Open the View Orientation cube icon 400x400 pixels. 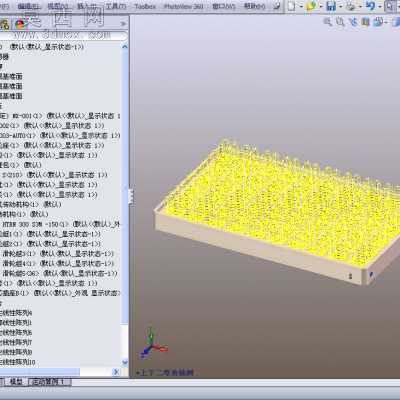pyautogui.click(x=378, y=22)
